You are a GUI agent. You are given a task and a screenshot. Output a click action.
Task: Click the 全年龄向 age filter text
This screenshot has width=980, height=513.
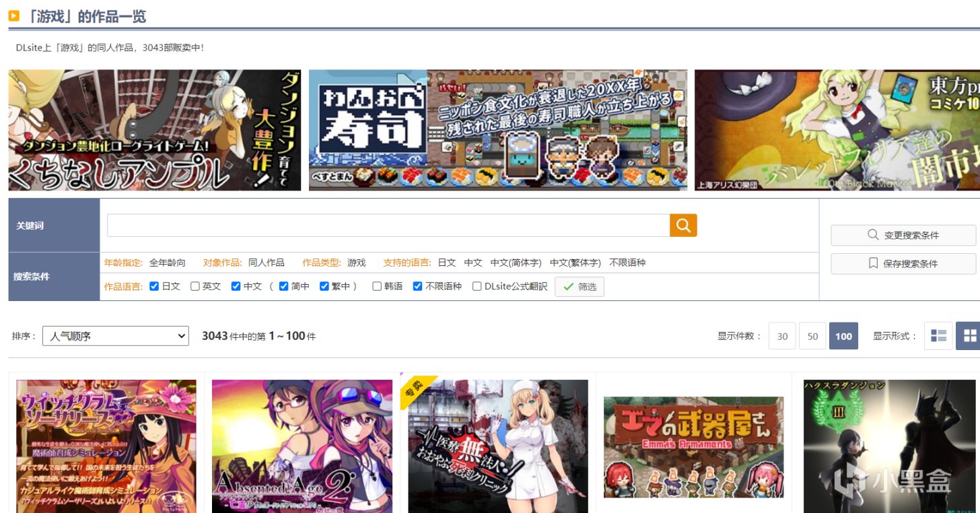point(167,263)
